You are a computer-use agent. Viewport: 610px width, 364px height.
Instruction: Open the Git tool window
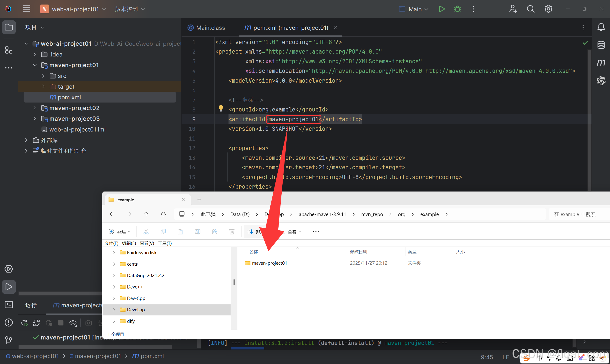9,340
